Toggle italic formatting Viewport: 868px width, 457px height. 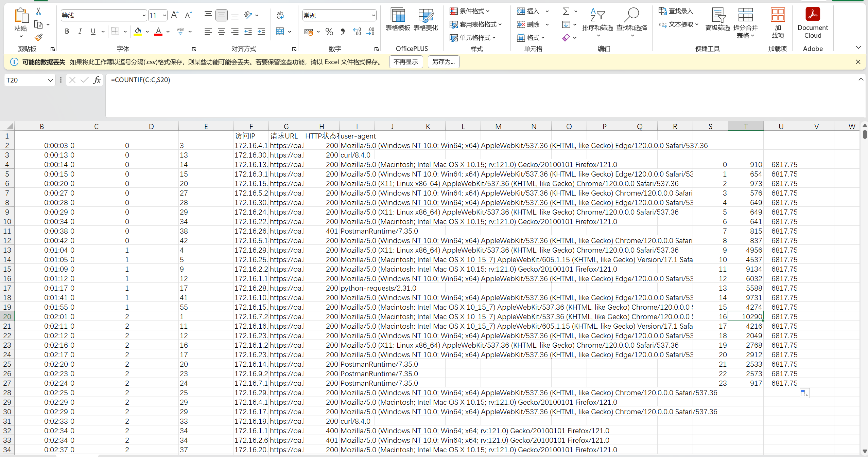click(x=80, y=32)
